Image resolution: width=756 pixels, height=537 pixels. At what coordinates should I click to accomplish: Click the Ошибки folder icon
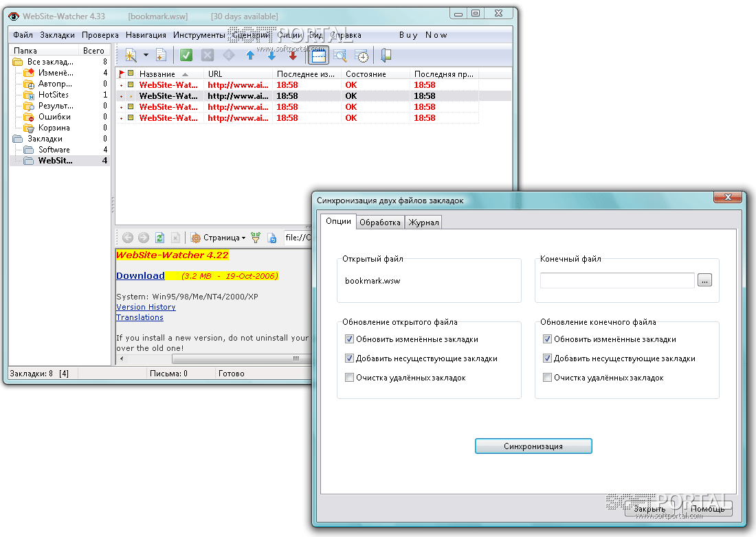[x=29, y=117]
